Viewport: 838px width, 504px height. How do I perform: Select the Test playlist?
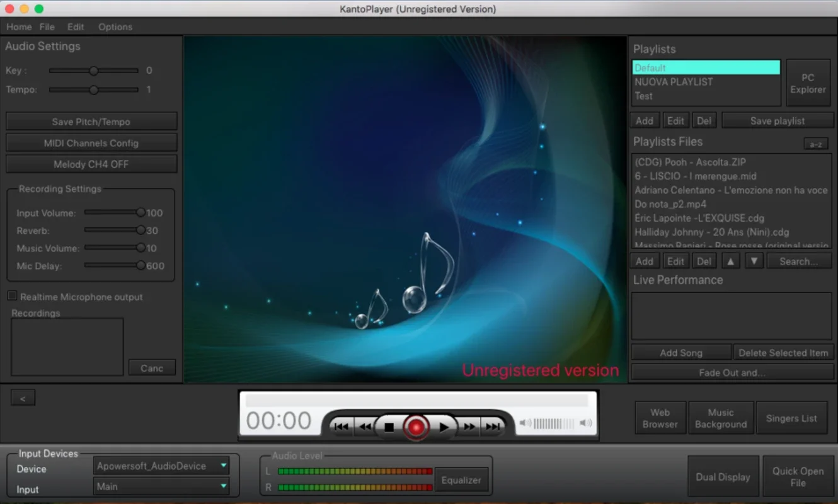click(x=706, y=96)
